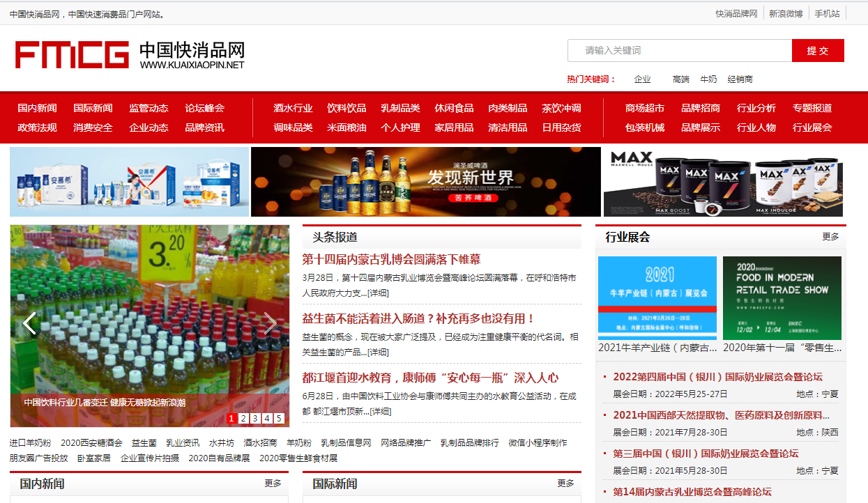Select carousel slide indicator 5

pos(279,419)
